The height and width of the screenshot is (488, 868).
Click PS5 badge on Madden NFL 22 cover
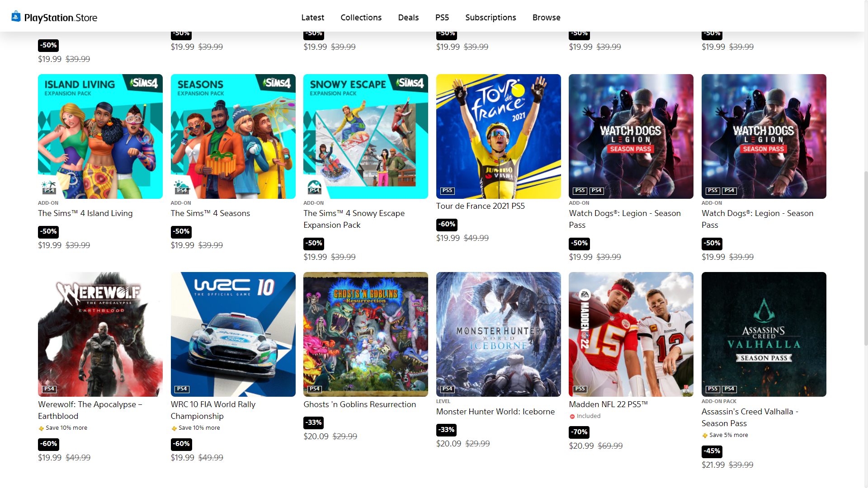pyautogui.click(x=580, y=389)
